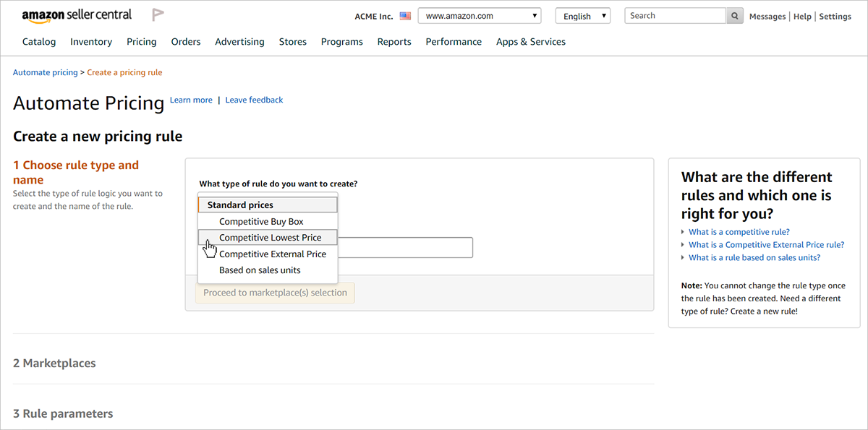This screenshot has height=430, width=868.
Task: Click the Automate pricing breadcrumb link
Action: tap(45, 72)
